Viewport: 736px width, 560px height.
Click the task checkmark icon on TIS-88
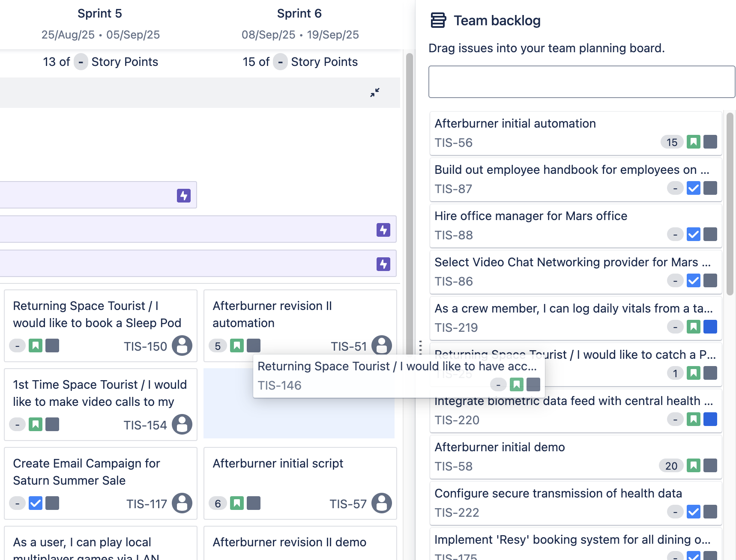[693, 234]
